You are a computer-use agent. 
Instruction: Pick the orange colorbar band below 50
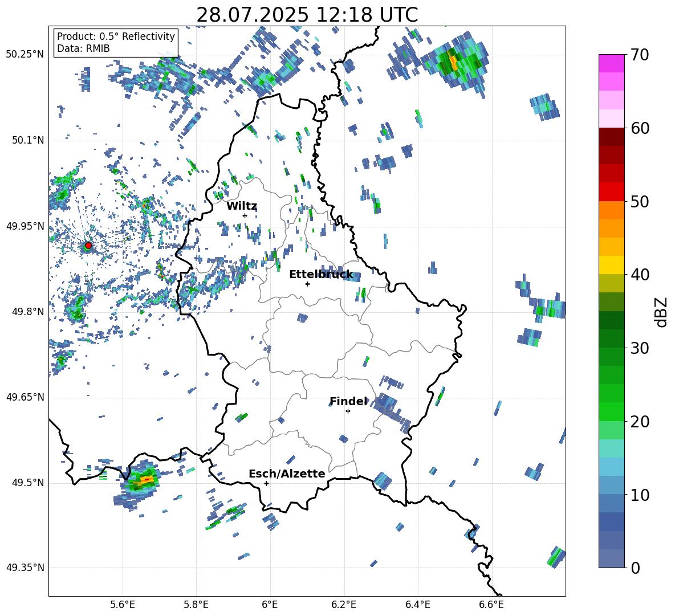612,210
